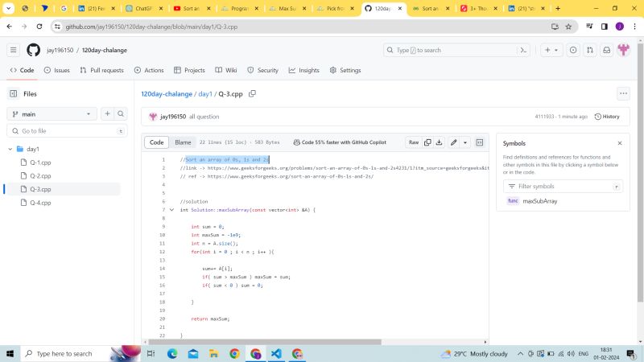Image resolution: width=644 pixels, height=362 pixels.
Task: Open Q-2.cpp in file tree
Action: [x=40, y=176]
